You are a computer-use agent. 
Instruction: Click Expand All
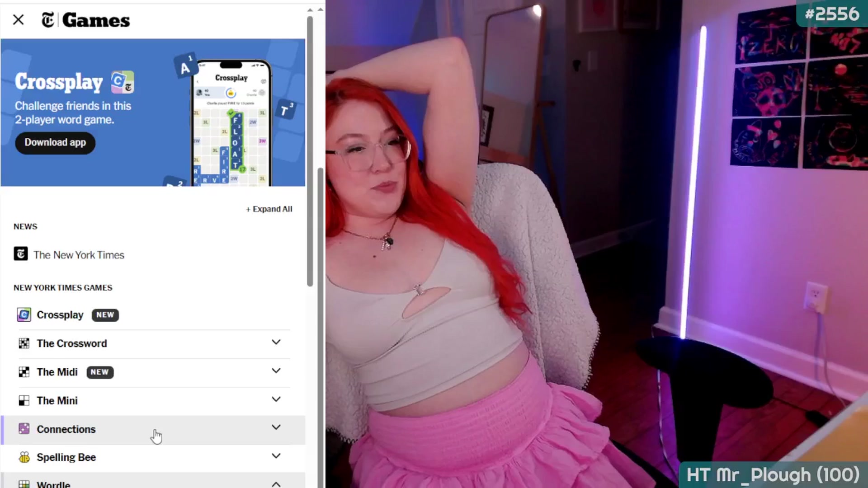(x=269, y=209)
